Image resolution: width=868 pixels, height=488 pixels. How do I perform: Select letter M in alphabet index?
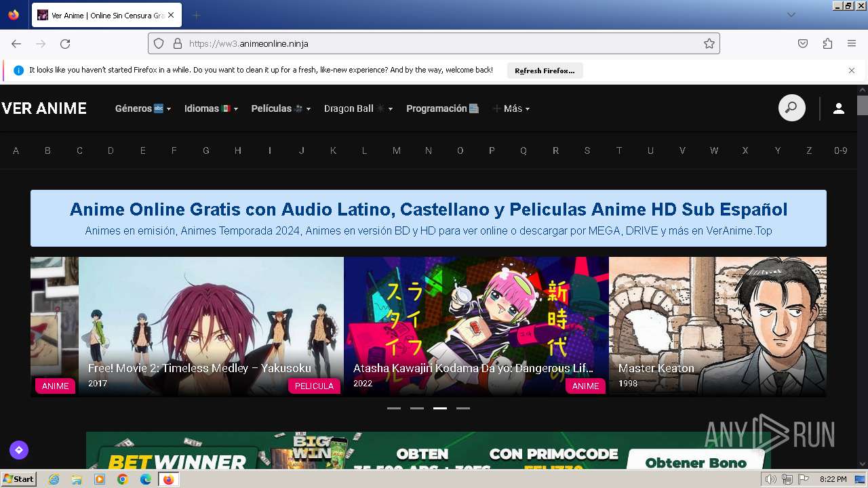[x=397, y=150]
